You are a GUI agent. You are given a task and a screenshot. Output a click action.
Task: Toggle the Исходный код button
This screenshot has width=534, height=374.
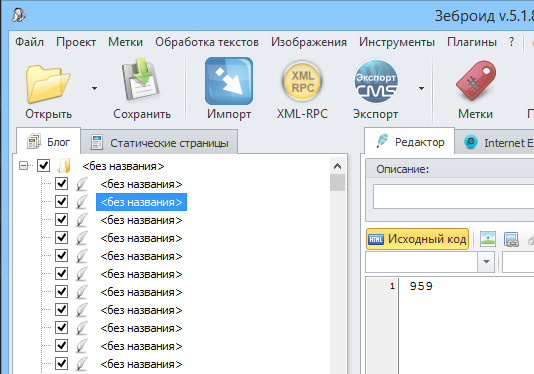click(418, 239)
